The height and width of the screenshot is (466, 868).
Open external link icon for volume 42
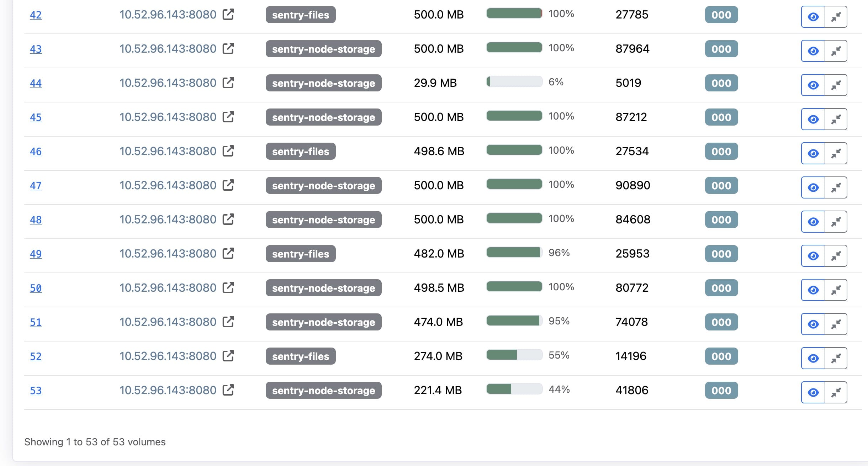pyautogui.click(x=228, y=15)
